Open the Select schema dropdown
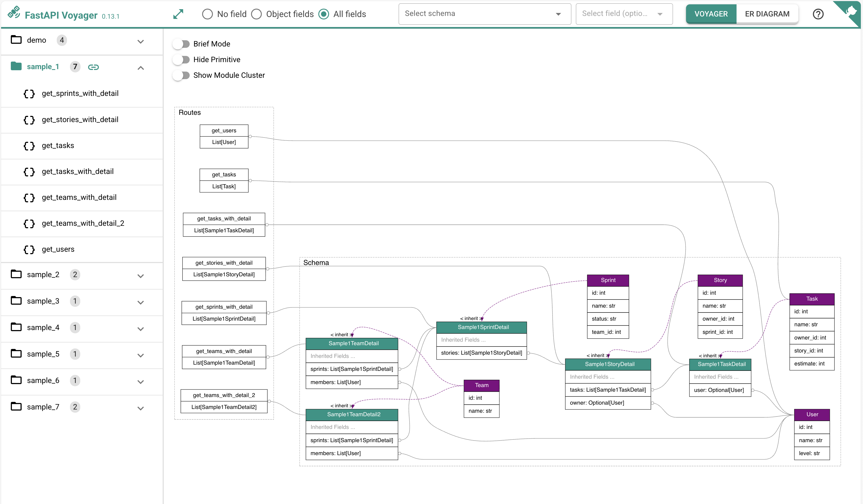The width and height of the screenshot is (863, 504). [x=484, y=14]
